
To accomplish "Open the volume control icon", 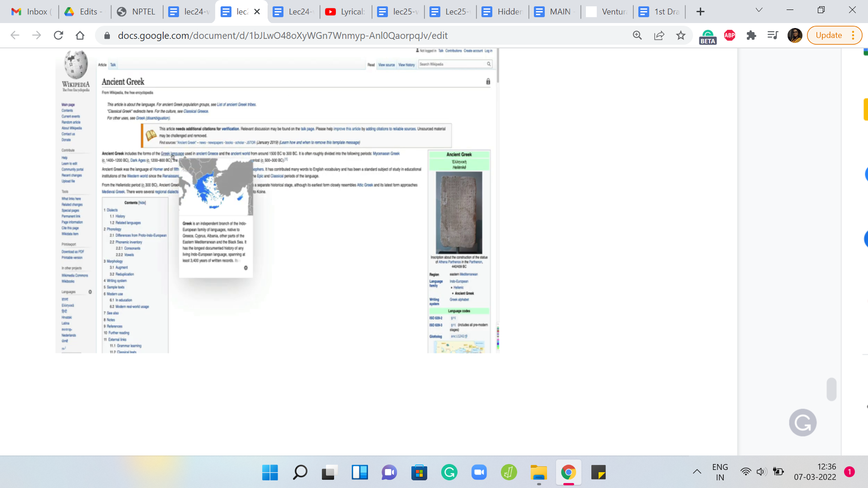I will pos(762,472).
